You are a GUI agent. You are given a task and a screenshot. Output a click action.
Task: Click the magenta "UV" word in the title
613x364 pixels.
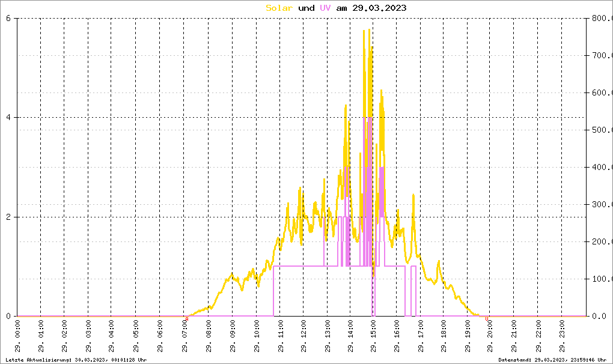coord(325,8)
